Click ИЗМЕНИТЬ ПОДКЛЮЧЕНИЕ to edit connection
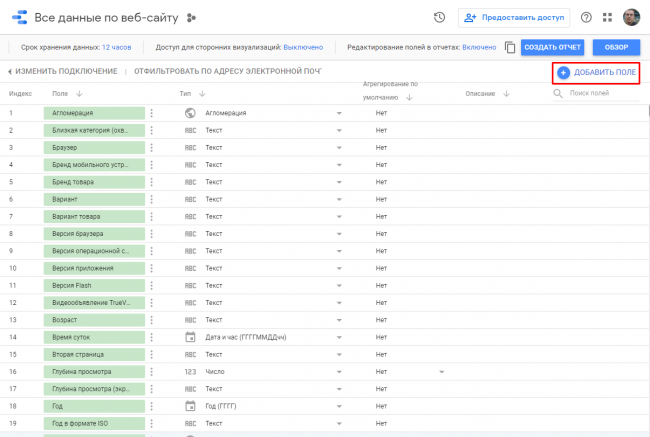The image size is (650, 437). (62, 72)
